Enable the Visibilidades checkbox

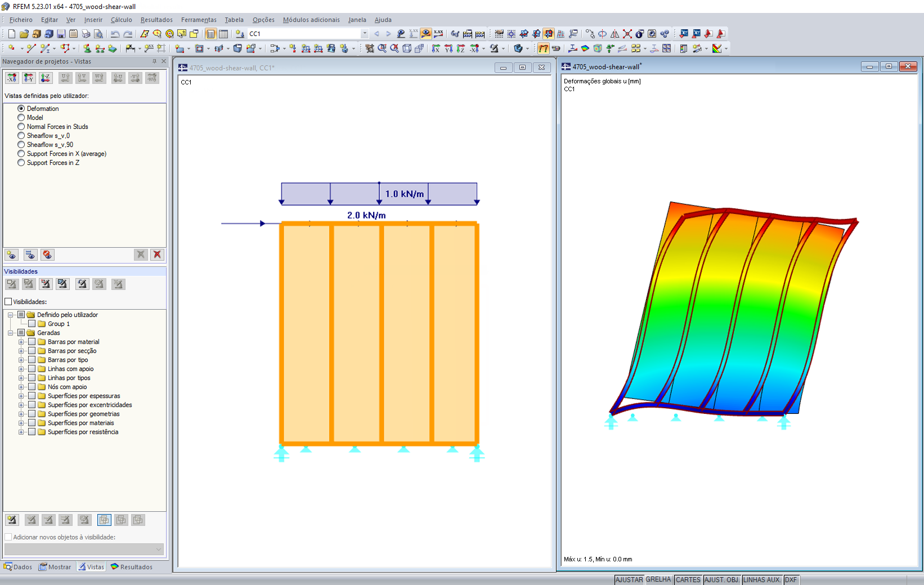(8, 302)
